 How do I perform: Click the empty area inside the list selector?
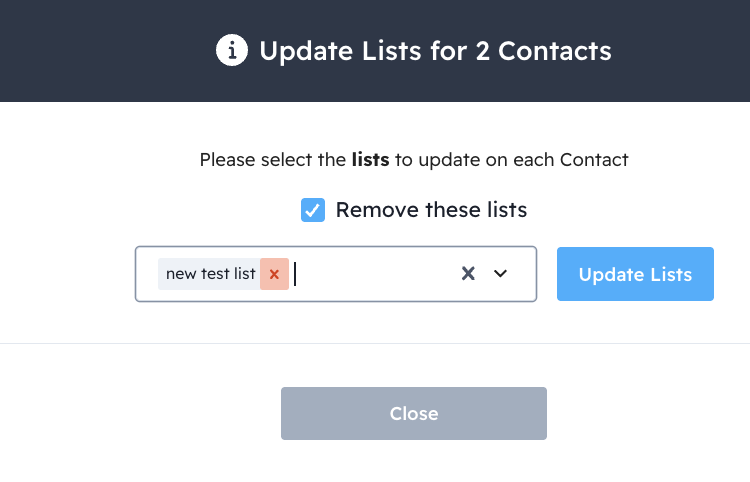pyautogui.click(x=380, y=274)
